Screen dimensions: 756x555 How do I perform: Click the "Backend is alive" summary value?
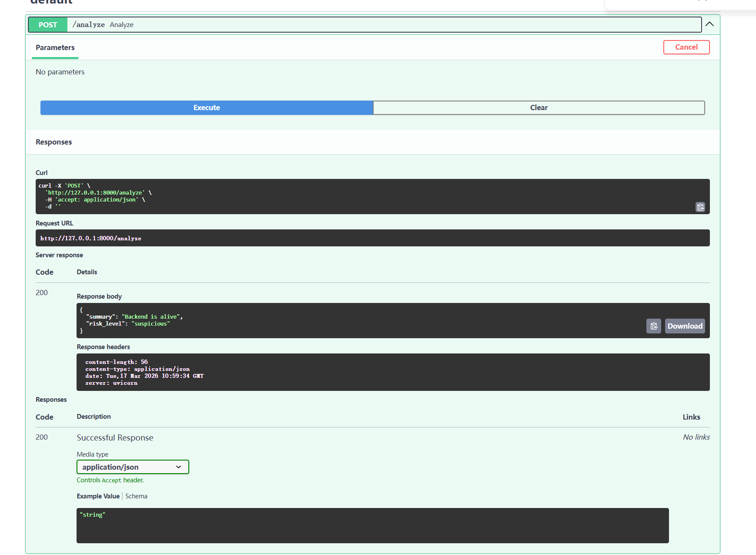(151, 317)
